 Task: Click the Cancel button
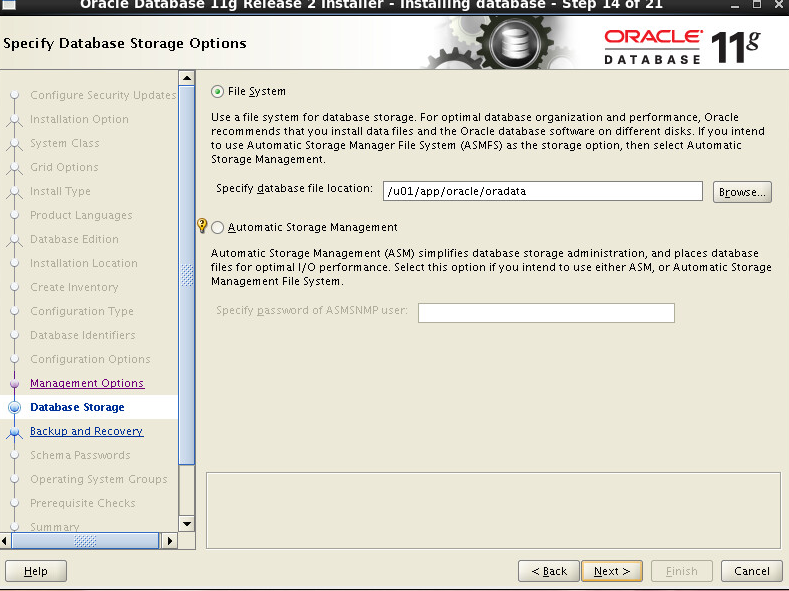click(752, 571)
